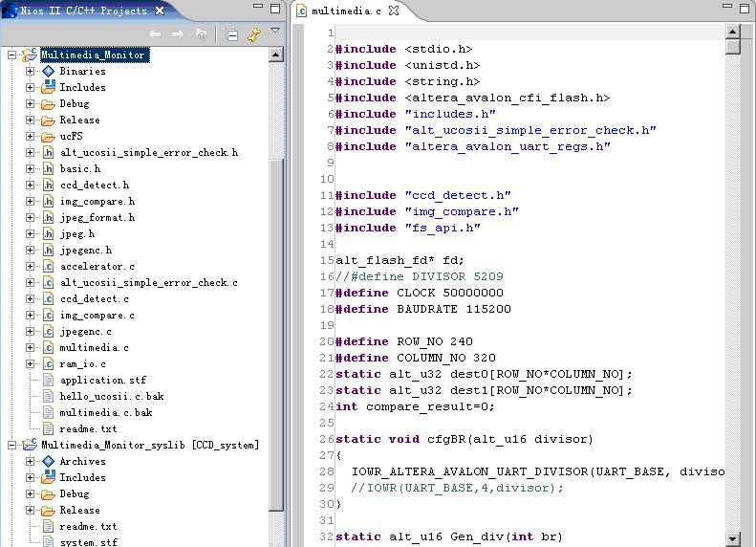The width and height of the screenshot is (756, 547).
Task: Click the file icon for system.stf
Action: click(x=48, y=542)
